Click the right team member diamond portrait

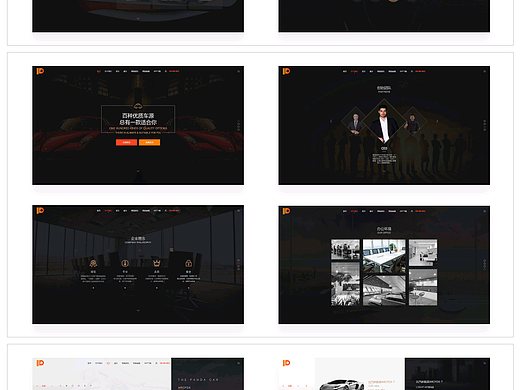(x=413, y=122)
